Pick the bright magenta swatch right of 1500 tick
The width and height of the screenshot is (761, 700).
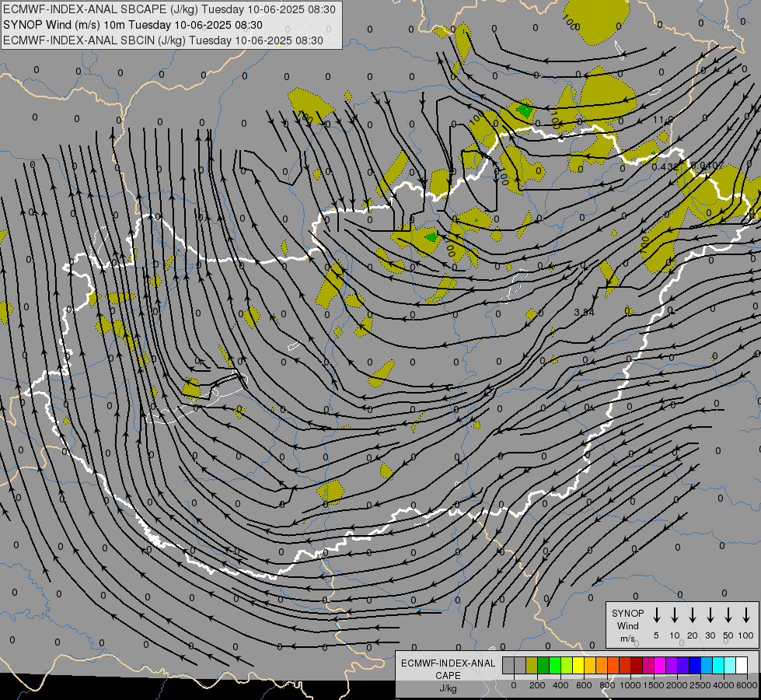660,665
